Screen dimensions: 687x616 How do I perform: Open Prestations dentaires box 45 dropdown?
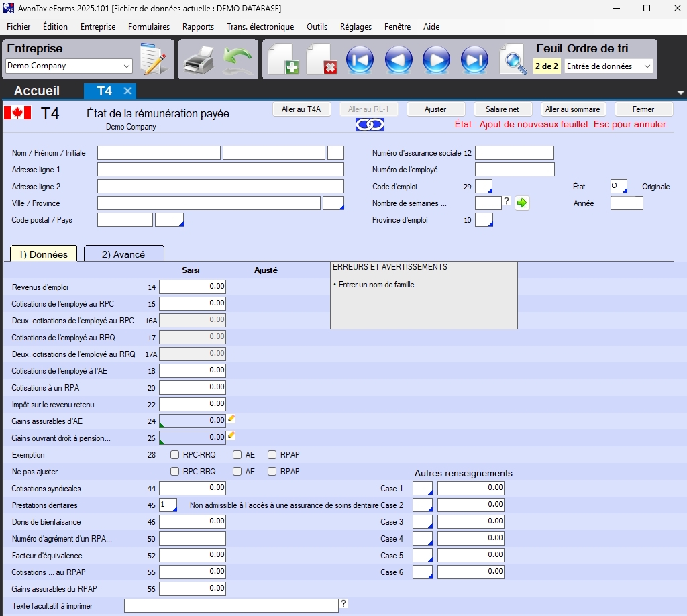click(x=168, y=505)
